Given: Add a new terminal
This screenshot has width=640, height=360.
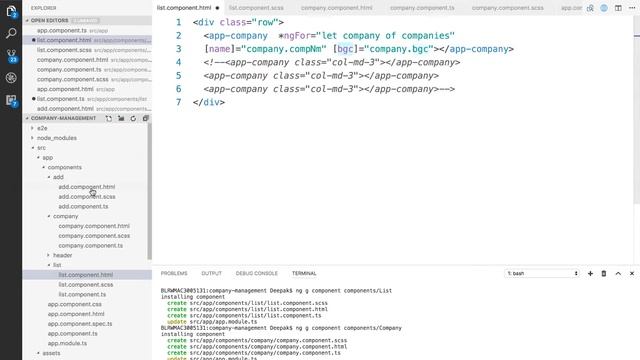Looking at the screenshot, I should (590, 273).
